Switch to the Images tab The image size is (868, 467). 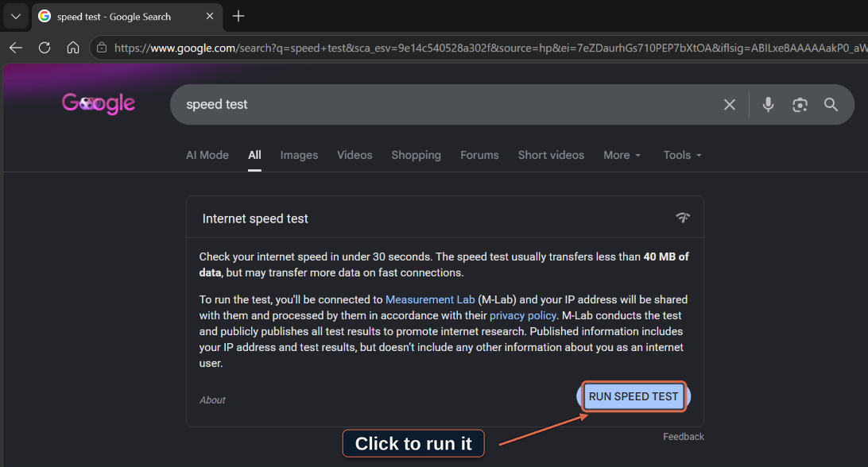point(299,156)
